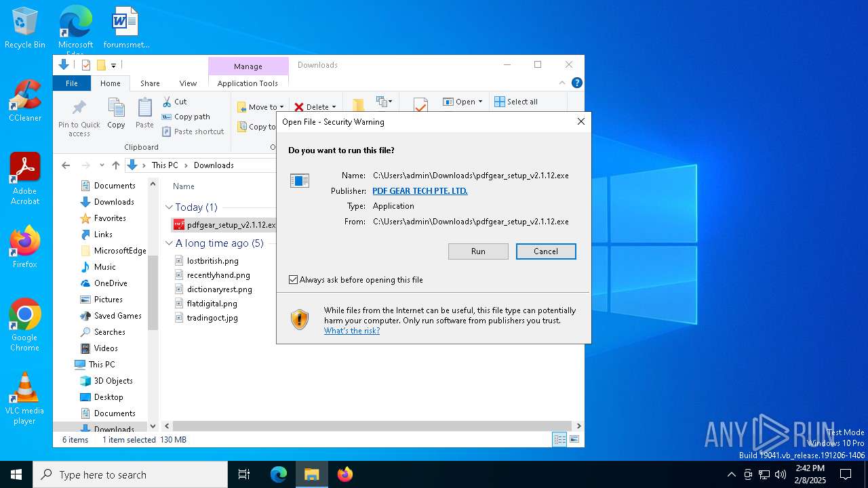Open the File menu tab
868x488 pixels.
click(71, 83)
